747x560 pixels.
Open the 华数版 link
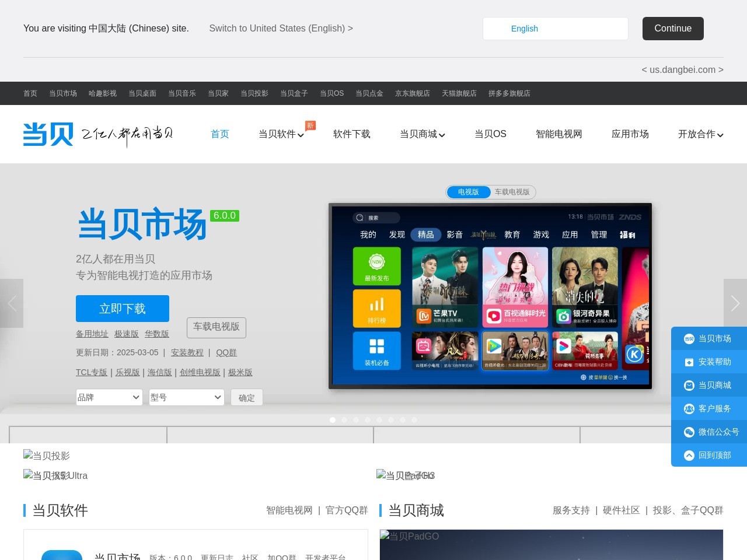point(157,334)
